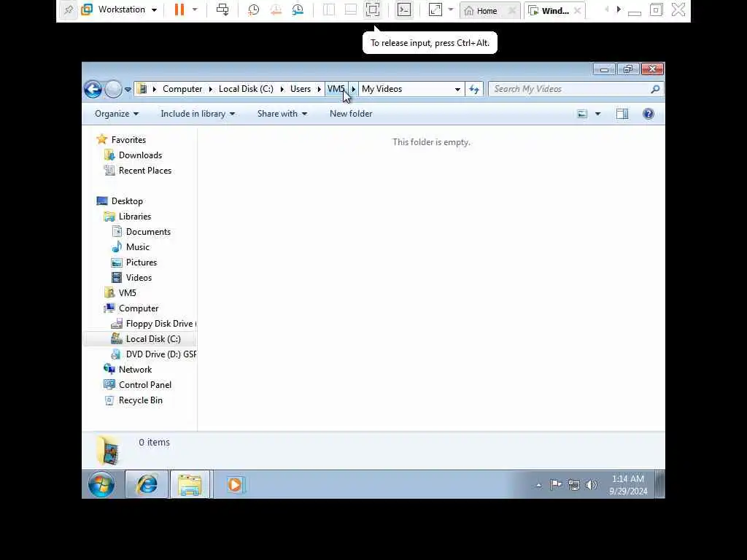Open Control Panel from the tree
The width and height of the screenshot is (747, 560).
pyautogui.click(x=145, y=385)
